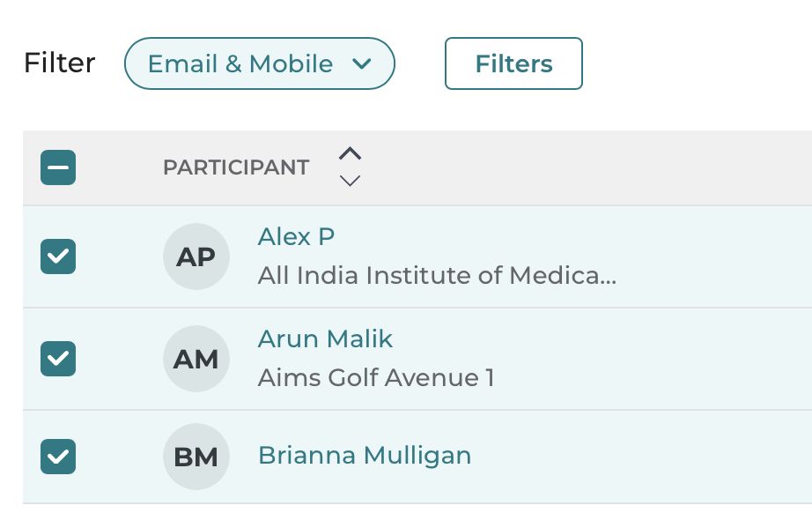Click the AM avatar circle

click(x=196, y=359)
